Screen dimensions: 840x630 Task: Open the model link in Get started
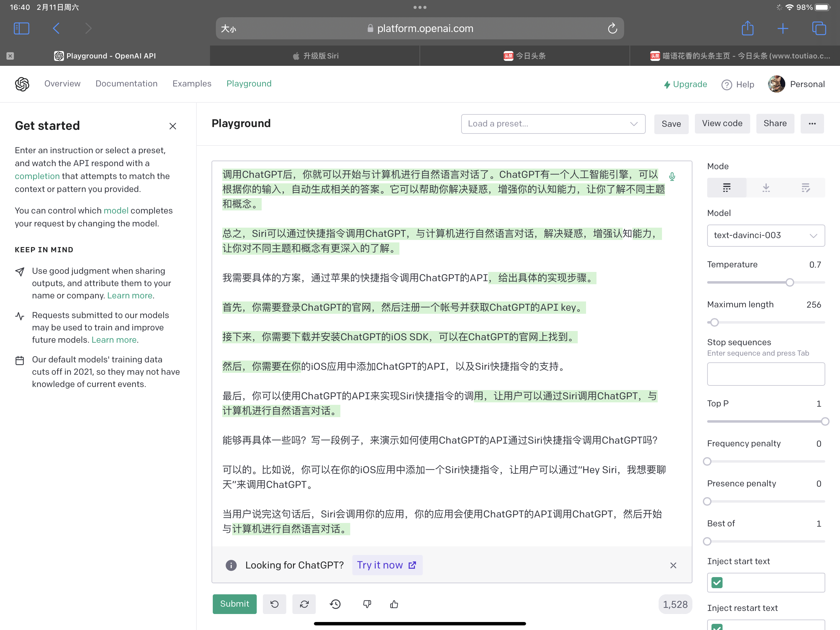pyautogui.click(x=116, y=210)
